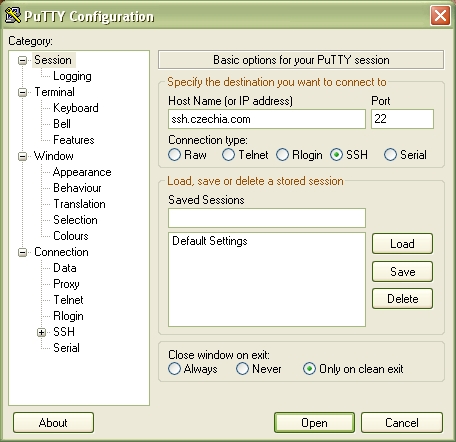Collapse the Window category node
This screenshot has width=456, height=442.
click(x=22, y=156)
